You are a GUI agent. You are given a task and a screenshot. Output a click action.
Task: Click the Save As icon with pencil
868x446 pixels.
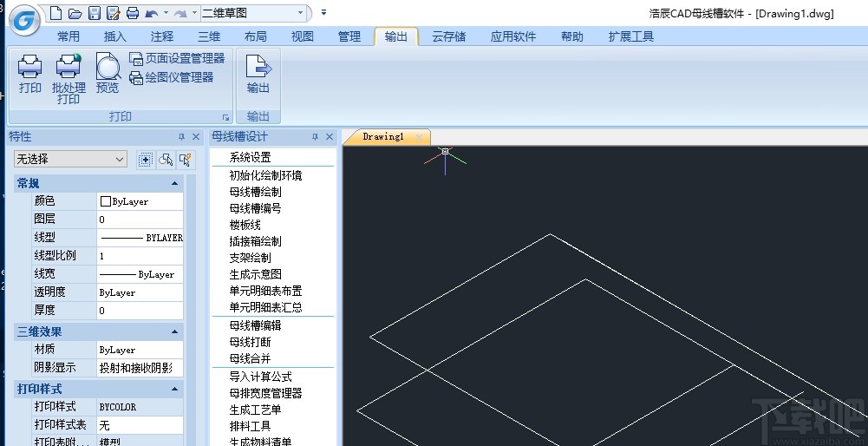click(x=114, y=13)
